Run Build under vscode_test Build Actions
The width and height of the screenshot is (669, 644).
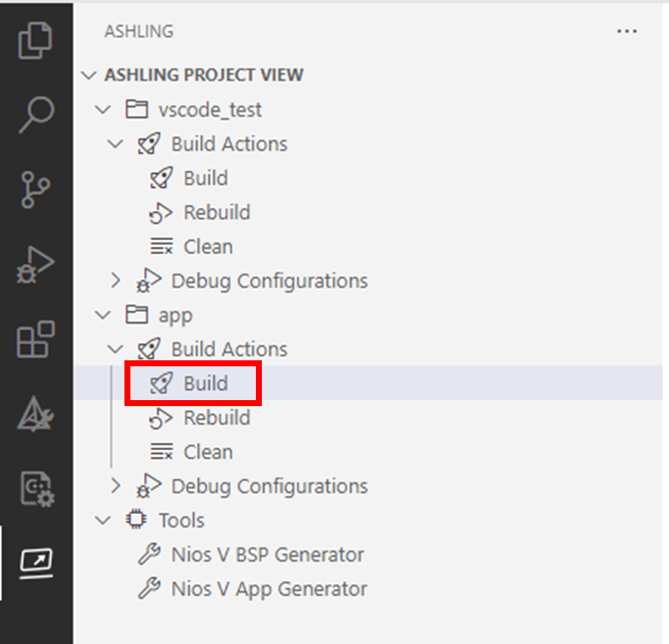[205, 178]
